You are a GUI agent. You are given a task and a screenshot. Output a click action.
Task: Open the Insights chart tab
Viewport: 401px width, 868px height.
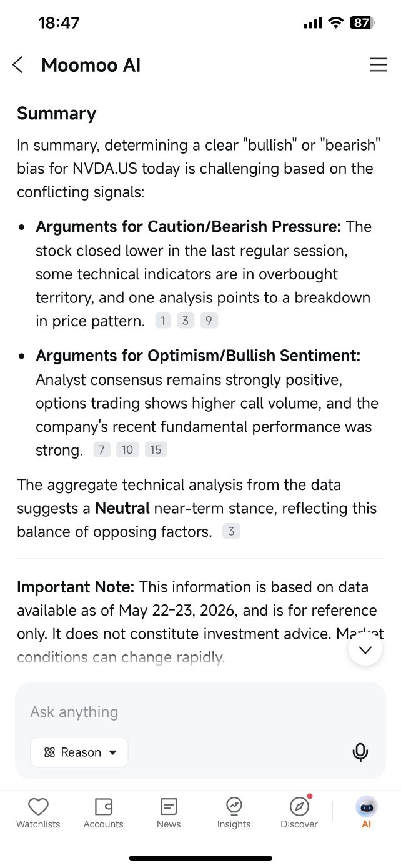234,813
